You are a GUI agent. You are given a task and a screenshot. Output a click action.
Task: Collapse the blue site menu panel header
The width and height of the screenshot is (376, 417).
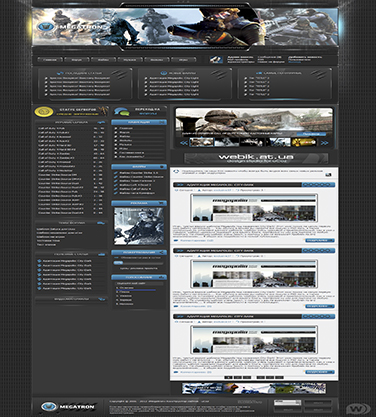pyautogui.click(x=139, y=122)
